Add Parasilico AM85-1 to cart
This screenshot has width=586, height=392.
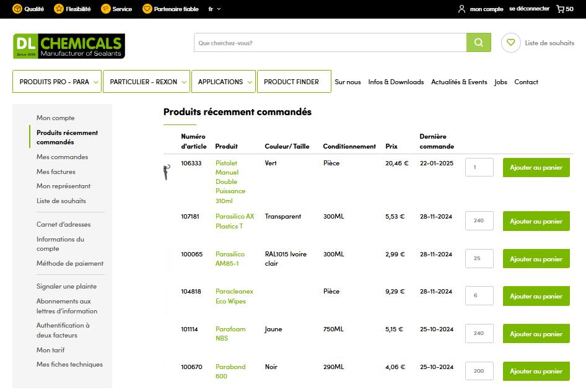[536, 259]
